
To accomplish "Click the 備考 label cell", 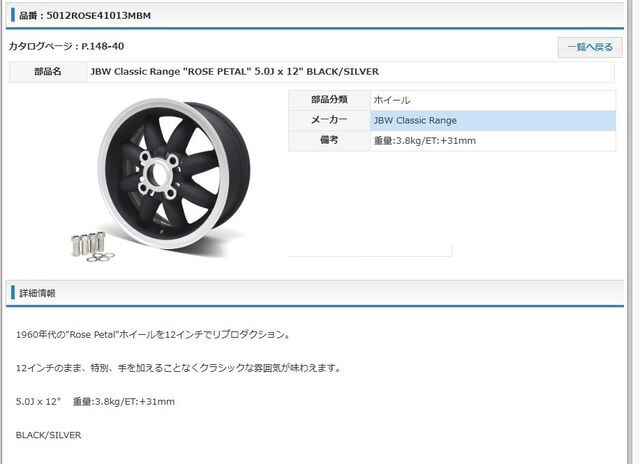I will point(329,141).
